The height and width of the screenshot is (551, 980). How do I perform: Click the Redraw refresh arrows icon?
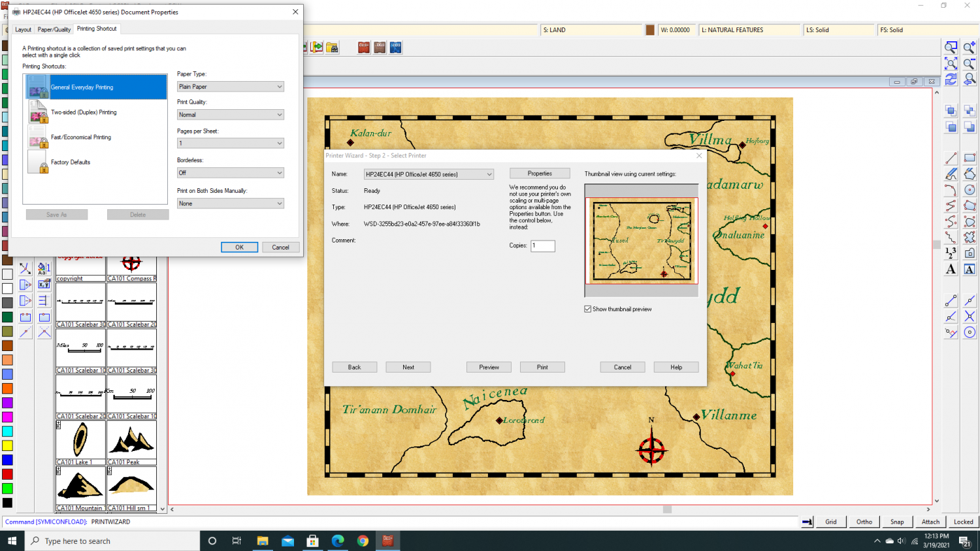pyautogui.click(x=951, y=79)
